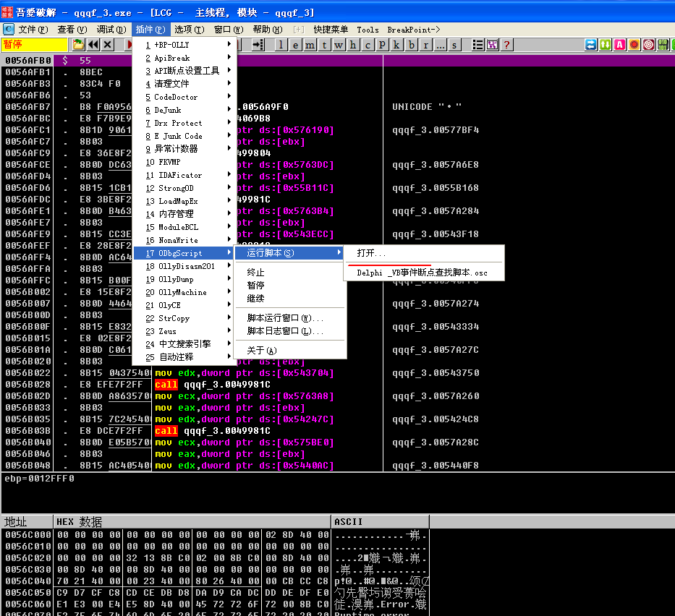The width and height of the screenshot is (675, 616).
Task: Expand the ApiBreak plugin submenu
Action: 184,58
